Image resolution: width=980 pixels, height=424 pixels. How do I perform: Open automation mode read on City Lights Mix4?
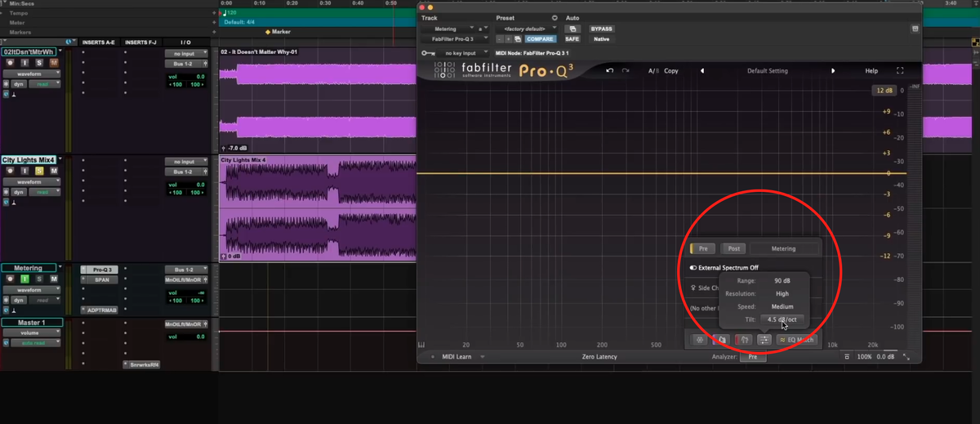click(x=44, y=192)
